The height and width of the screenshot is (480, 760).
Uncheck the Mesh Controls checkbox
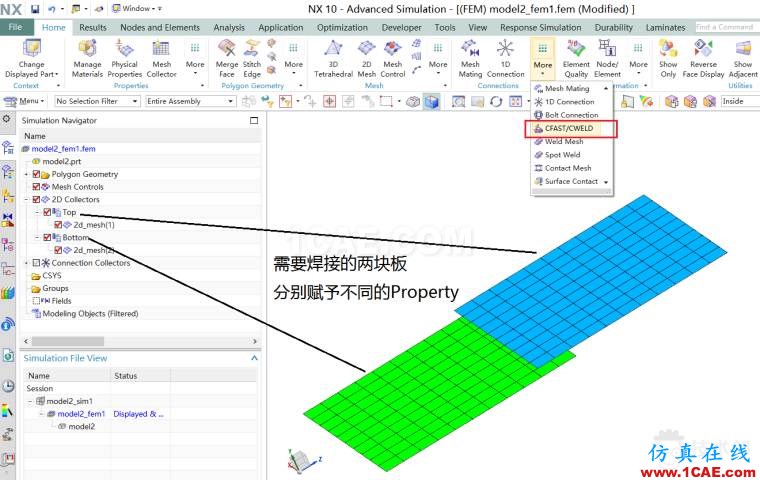(x=37, y=187)
